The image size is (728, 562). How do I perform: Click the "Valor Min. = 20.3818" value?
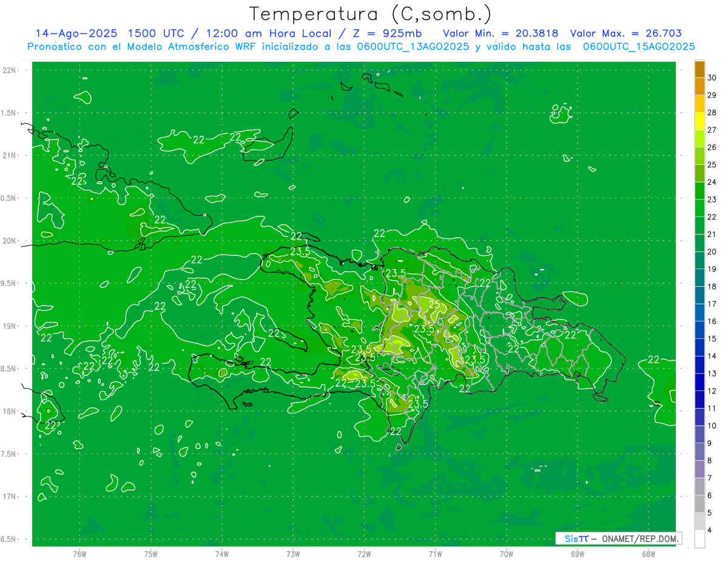501,33
